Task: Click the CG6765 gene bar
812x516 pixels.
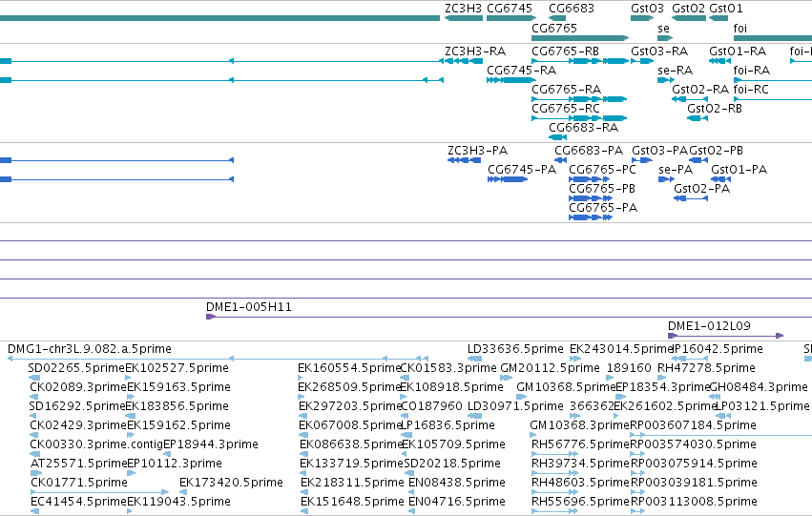Action: [580, 38]
